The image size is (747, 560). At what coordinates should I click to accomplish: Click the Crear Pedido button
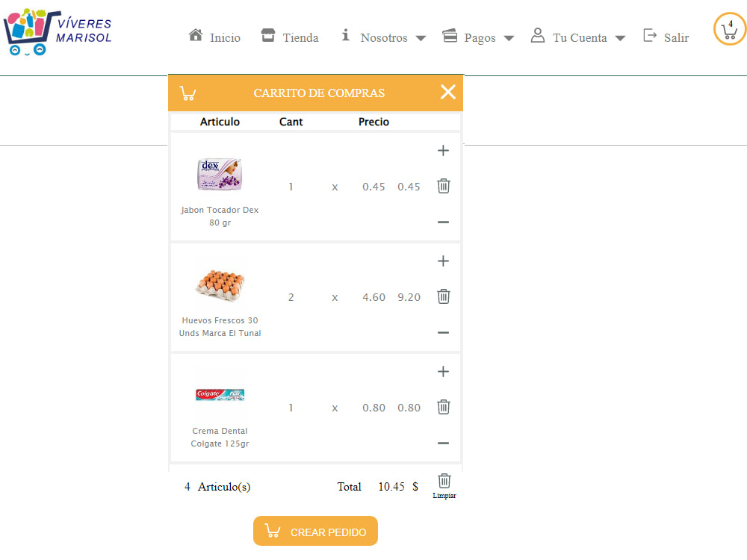315,531
